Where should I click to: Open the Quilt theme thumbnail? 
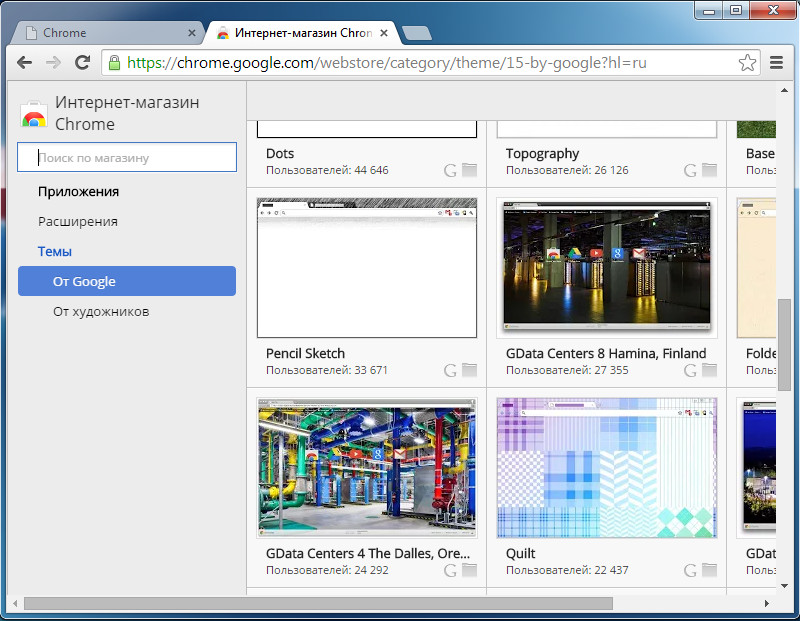607,468
